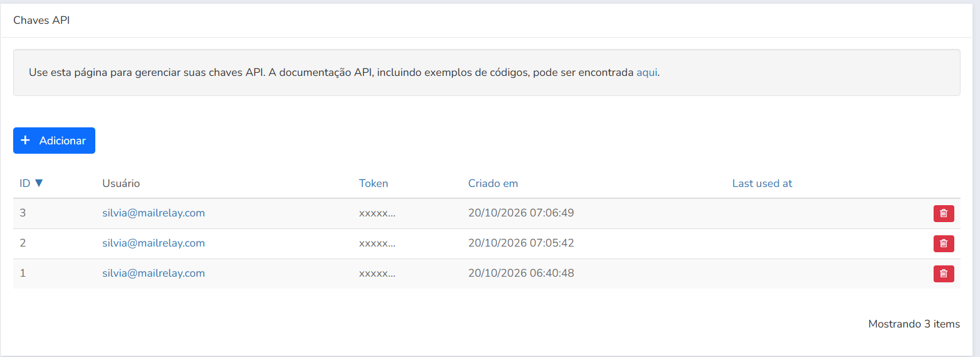Open silvia@mailrelay.com user in row ID 1
The height and width of the screenshot is (357, 980).
154,273
